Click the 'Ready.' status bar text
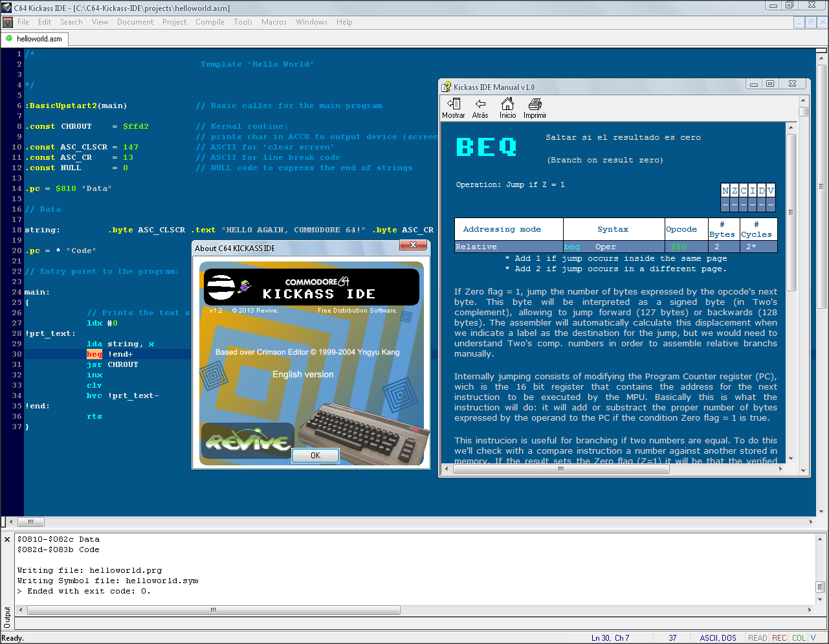This screenshot has height=644, width=829. (13, 638)
